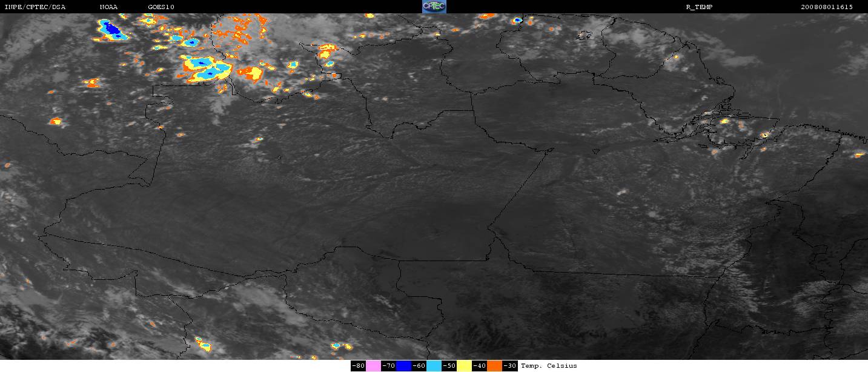Click the Temp. Celsius legend caption
868x372 pixels.
[549, 366]
